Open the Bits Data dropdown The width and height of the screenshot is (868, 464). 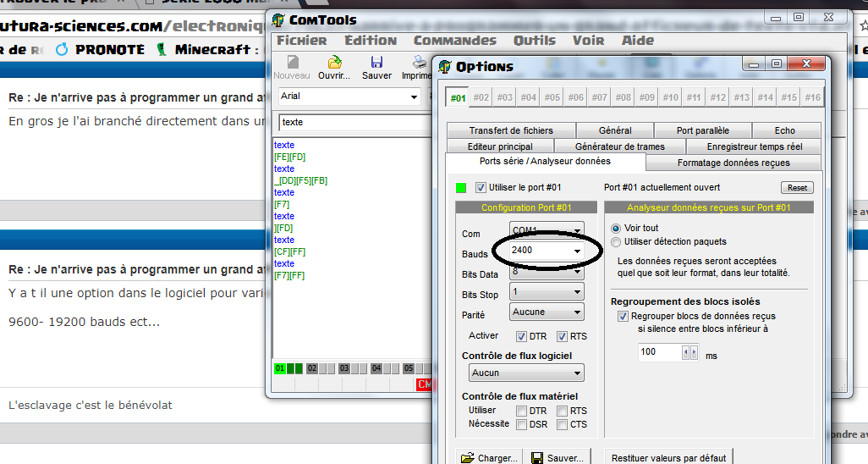547,272
